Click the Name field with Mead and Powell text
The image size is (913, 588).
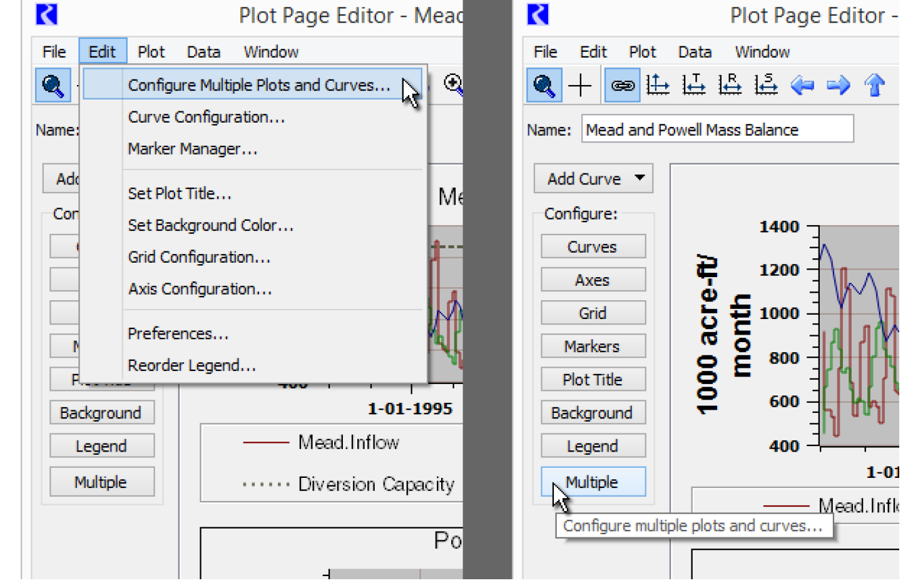click(x=717, y=129)
